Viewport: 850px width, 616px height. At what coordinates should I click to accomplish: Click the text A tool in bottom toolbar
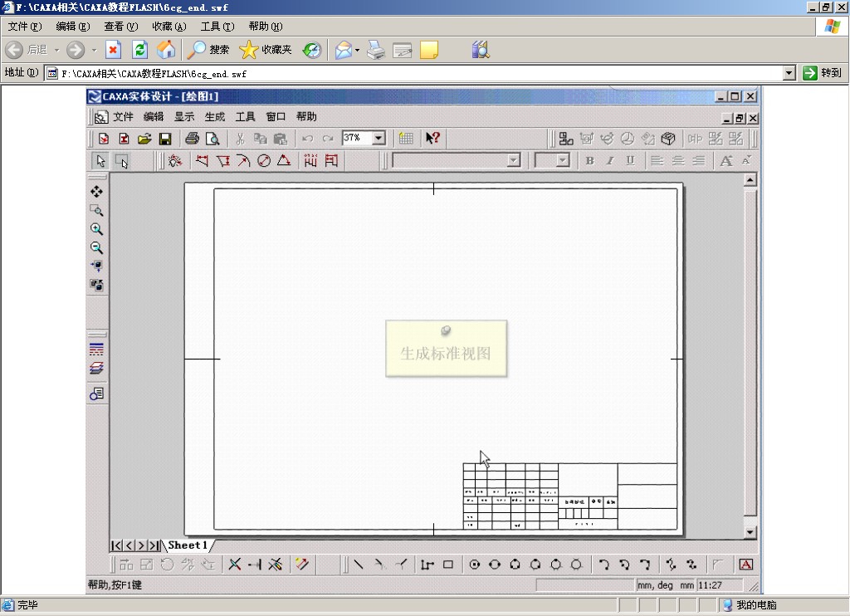point(746,565)
